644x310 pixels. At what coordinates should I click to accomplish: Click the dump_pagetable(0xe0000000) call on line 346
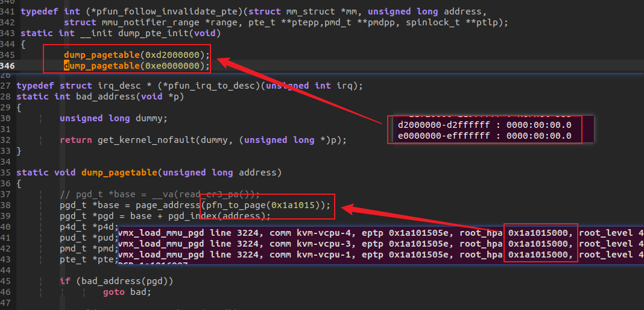pos(137,66)
